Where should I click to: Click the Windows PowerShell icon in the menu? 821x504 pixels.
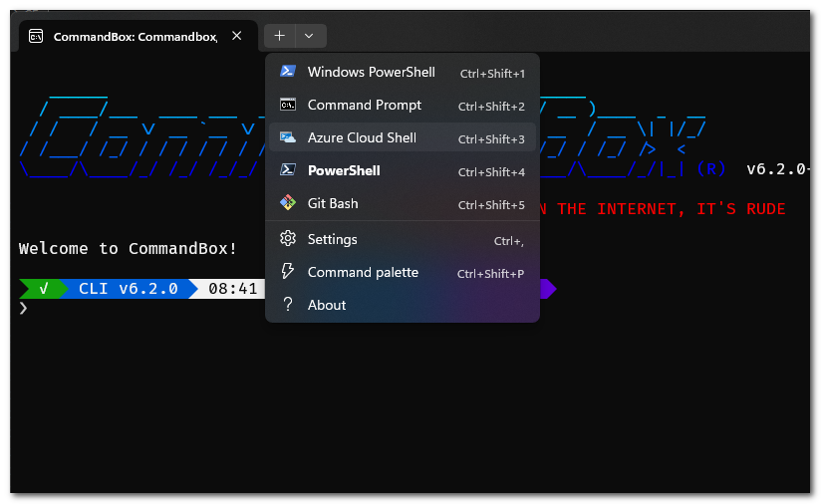pyautogui.click(x=288, y=71)
